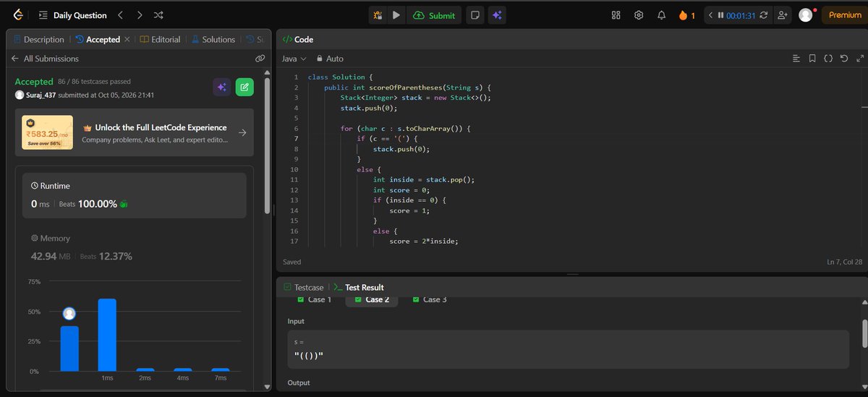Pick a random question shuffle icon
868x397 pixels.
click(158, 15)
